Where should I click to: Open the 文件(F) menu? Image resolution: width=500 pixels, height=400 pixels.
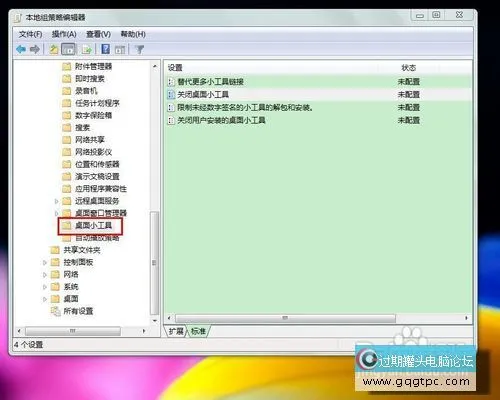pos(30,34)
